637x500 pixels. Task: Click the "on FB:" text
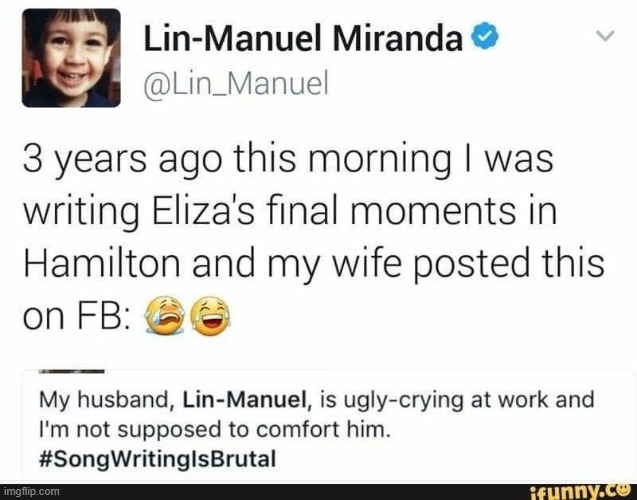click(76, 316)
